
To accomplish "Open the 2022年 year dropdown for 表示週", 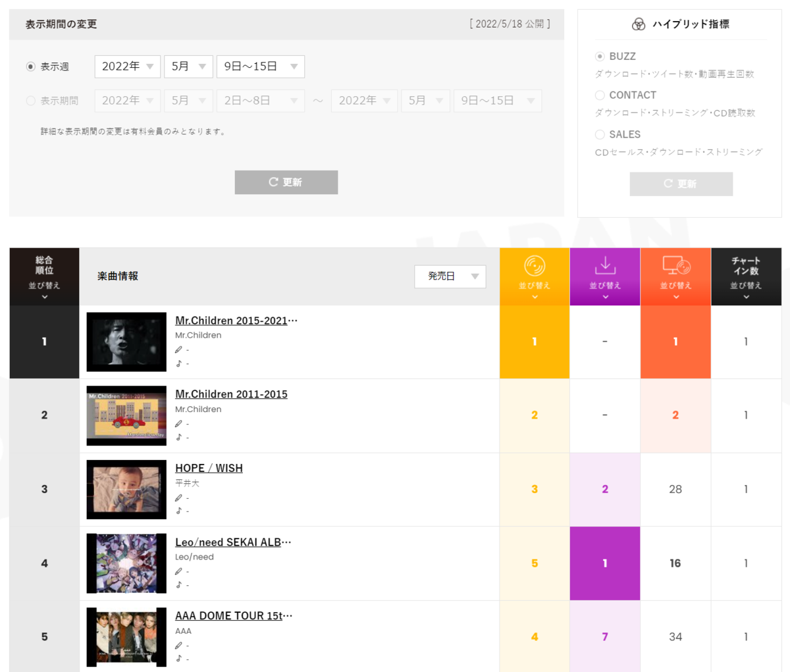I will pyautogui.click(x=128, y=66).
